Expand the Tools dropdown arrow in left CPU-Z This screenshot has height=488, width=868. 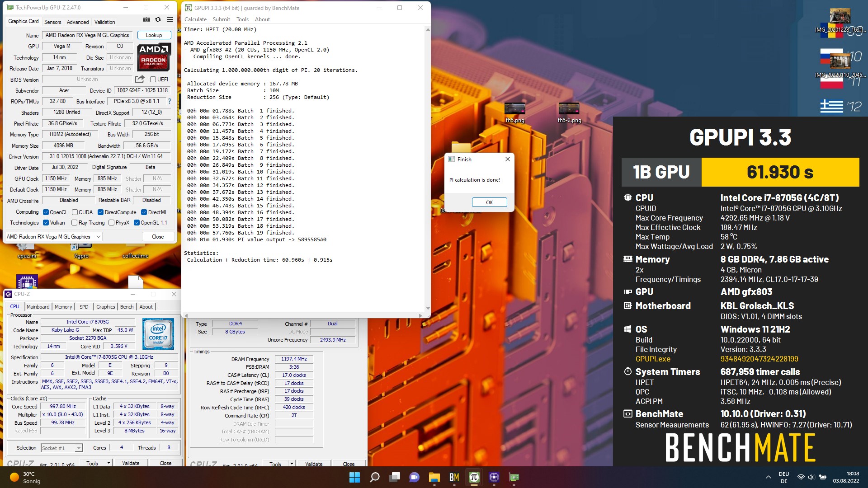click(108, 463)
